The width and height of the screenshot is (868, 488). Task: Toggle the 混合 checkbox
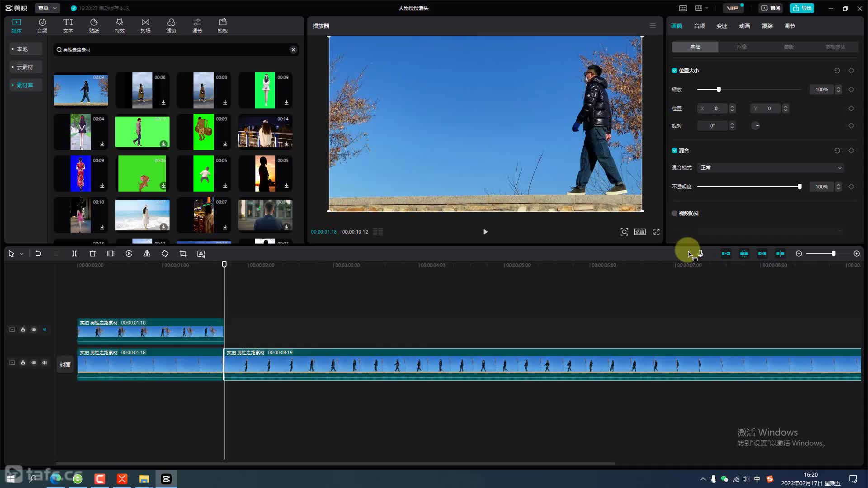pos(675,150)
